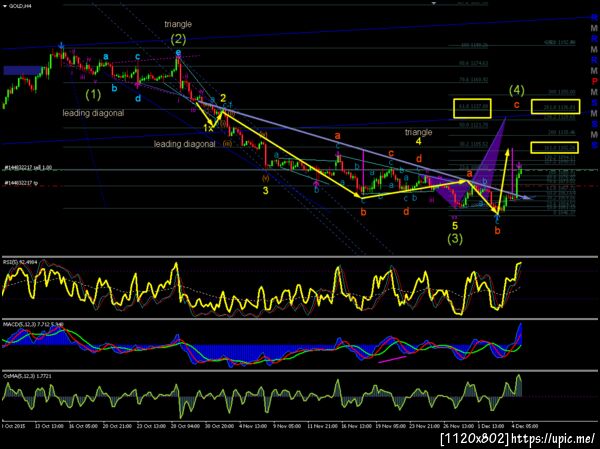Viewport: 600px width, 449px height.
Task: Select the blue shaded rectangle zone at left
Action: point(22,70)
